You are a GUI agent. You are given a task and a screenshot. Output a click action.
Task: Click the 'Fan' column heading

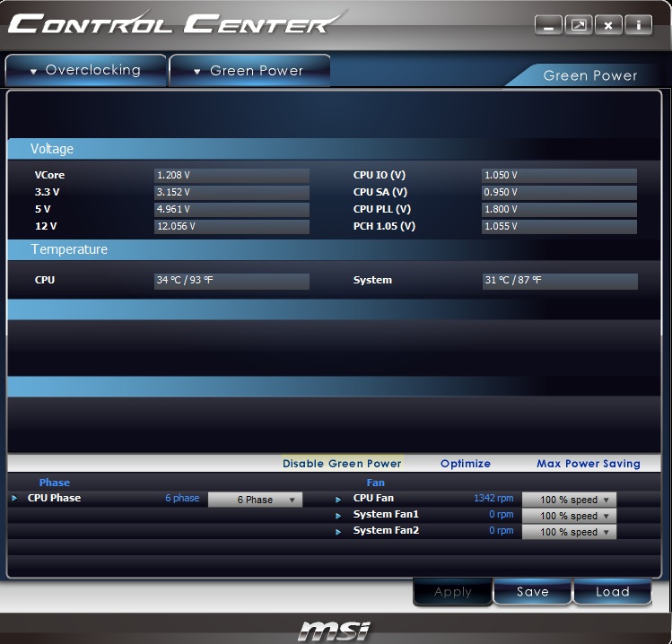375,483
